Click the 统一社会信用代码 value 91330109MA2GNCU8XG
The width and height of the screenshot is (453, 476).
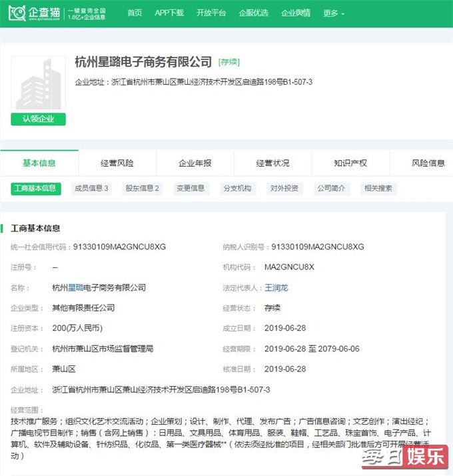click(119, 247)
